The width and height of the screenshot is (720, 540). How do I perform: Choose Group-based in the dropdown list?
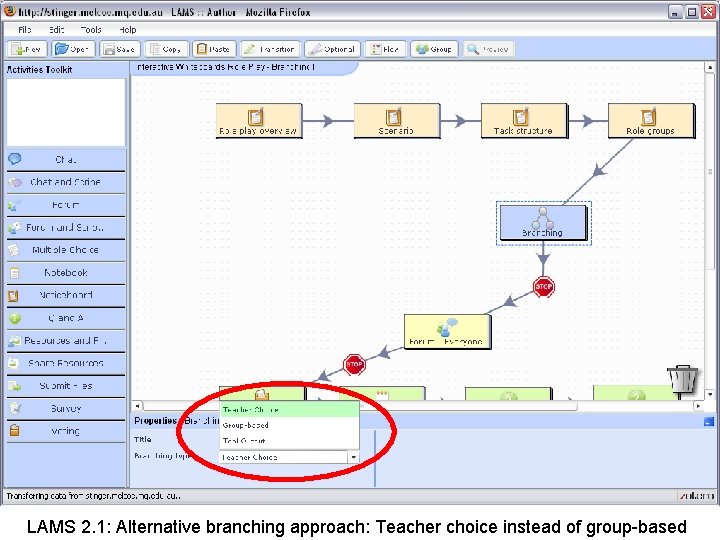coord(289,425)
